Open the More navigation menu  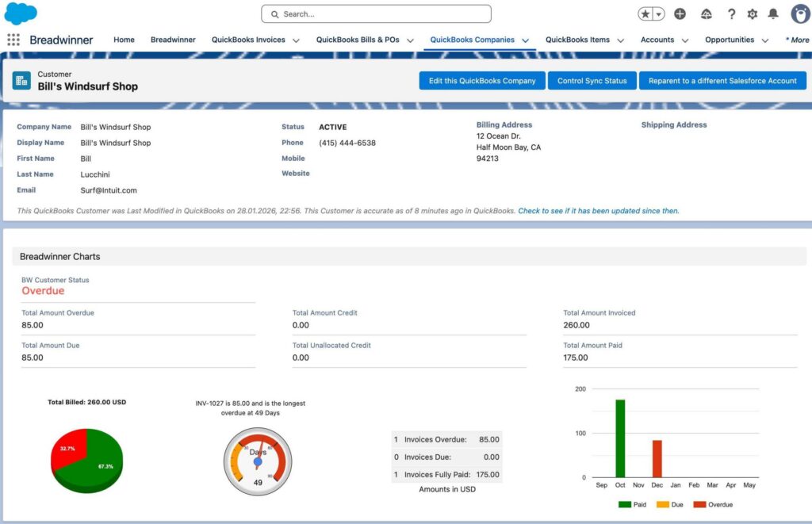click(x=796, y=40)
